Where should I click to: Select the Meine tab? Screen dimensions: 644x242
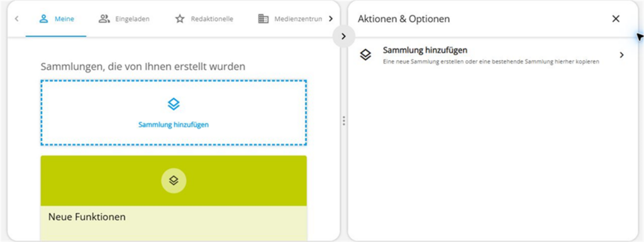(x=56, y=19)
